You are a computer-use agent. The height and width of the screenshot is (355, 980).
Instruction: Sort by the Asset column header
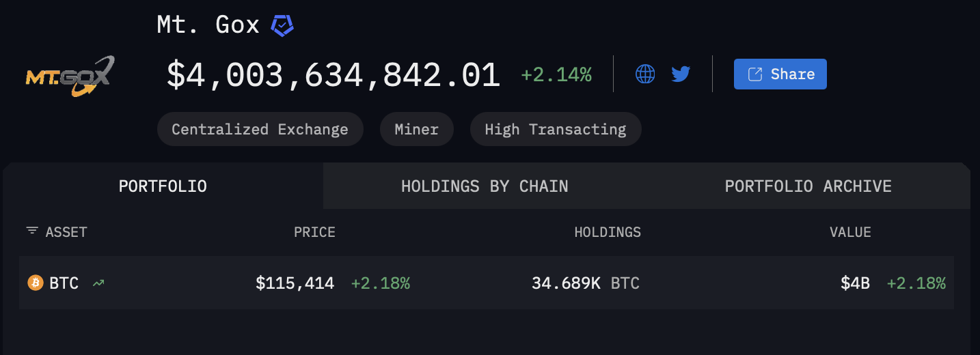66,232
